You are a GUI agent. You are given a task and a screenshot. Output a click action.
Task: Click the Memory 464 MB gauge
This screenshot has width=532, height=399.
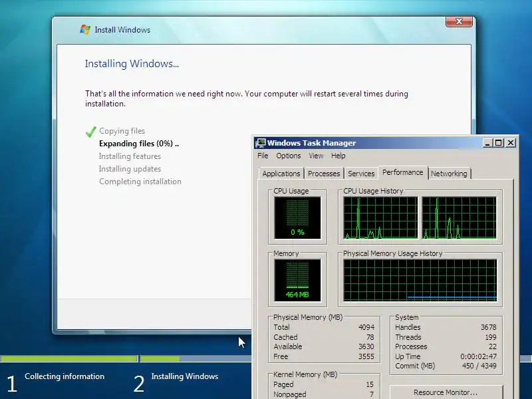click(297, 280)
